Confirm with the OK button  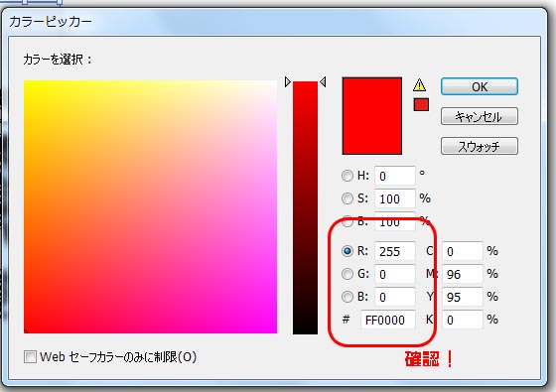(x=480, y=86)
